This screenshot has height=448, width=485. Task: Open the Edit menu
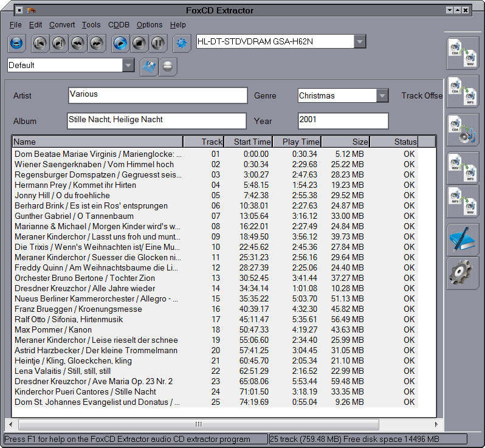[36, 25]
